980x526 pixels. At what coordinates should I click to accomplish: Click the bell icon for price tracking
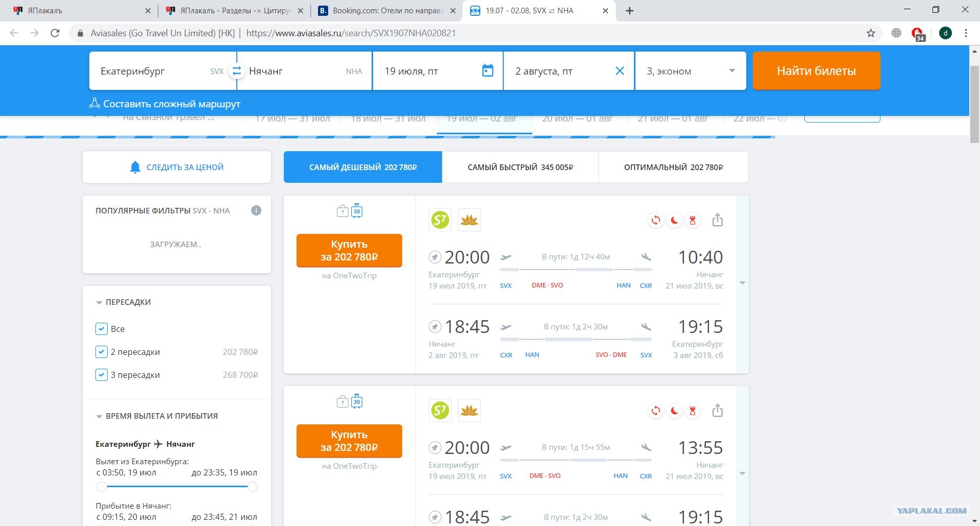pyautogui.click(x=135, y=167)
